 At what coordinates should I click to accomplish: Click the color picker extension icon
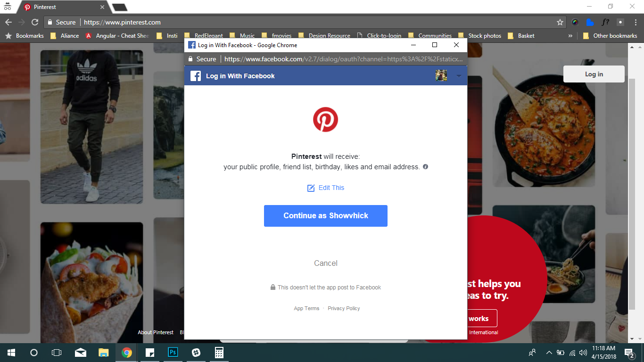(575, 22)
